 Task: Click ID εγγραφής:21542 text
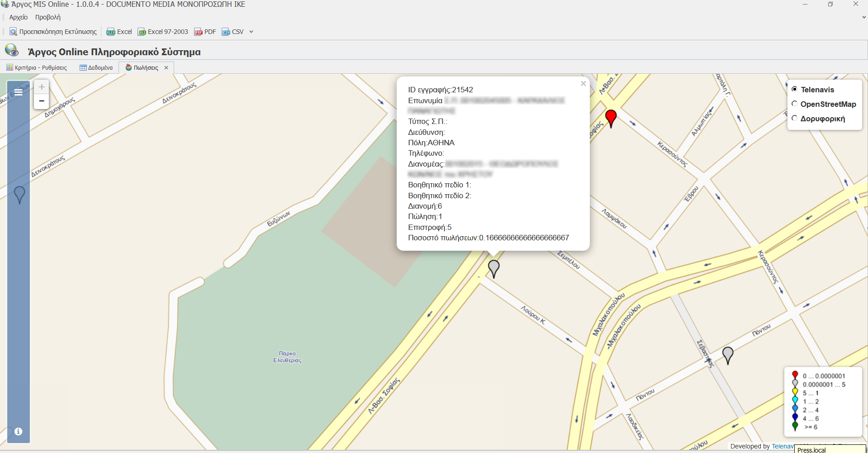(440, 90)
